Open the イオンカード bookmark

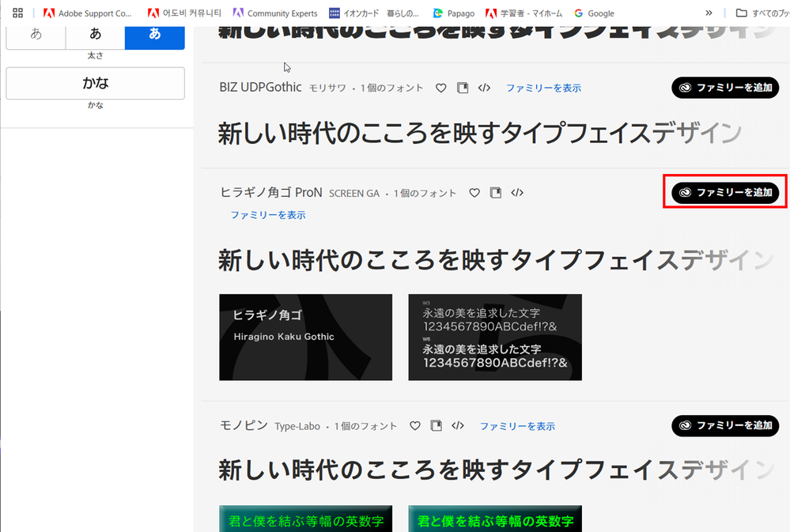point(374,13)
